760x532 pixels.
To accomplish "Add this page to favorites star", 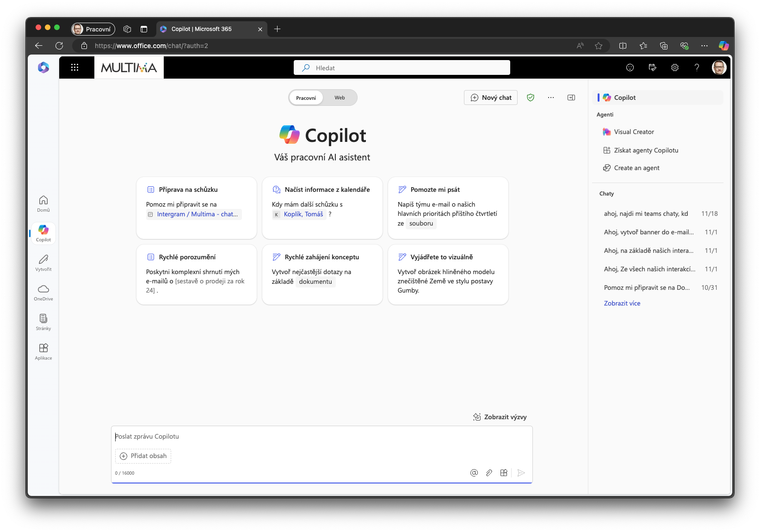I will pos(599,46).
